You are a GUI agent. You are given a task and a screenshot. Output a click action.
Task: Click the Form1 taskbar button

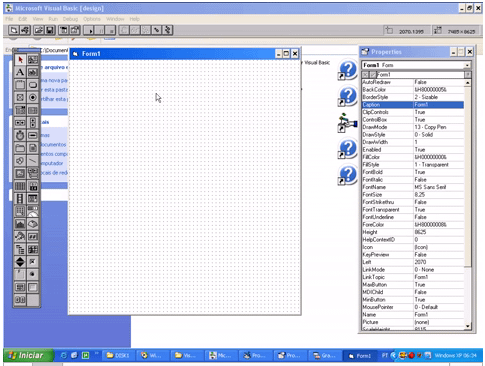pos(360,356)
